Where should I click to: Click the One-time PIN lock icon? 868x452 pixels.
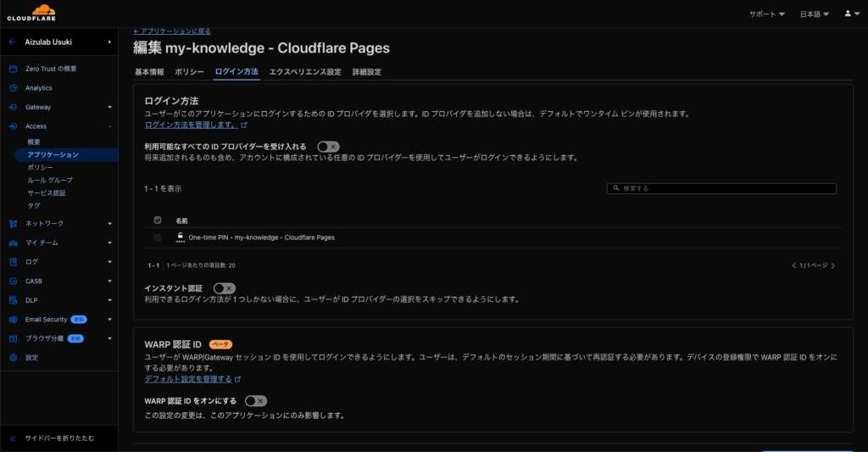(x=180, y=237)
